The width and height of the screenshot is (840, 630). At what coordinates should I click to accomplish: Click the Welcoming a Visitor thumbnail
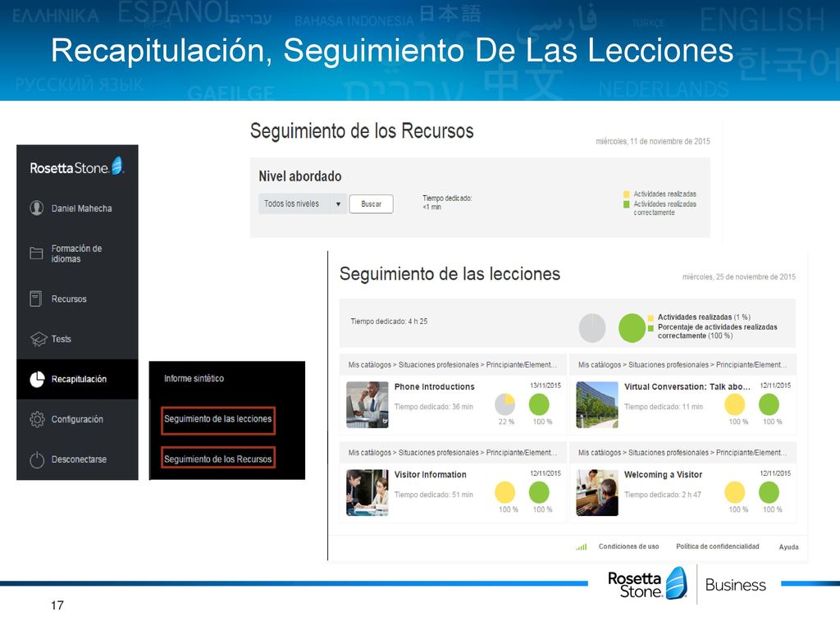click(x=597, y=492)
